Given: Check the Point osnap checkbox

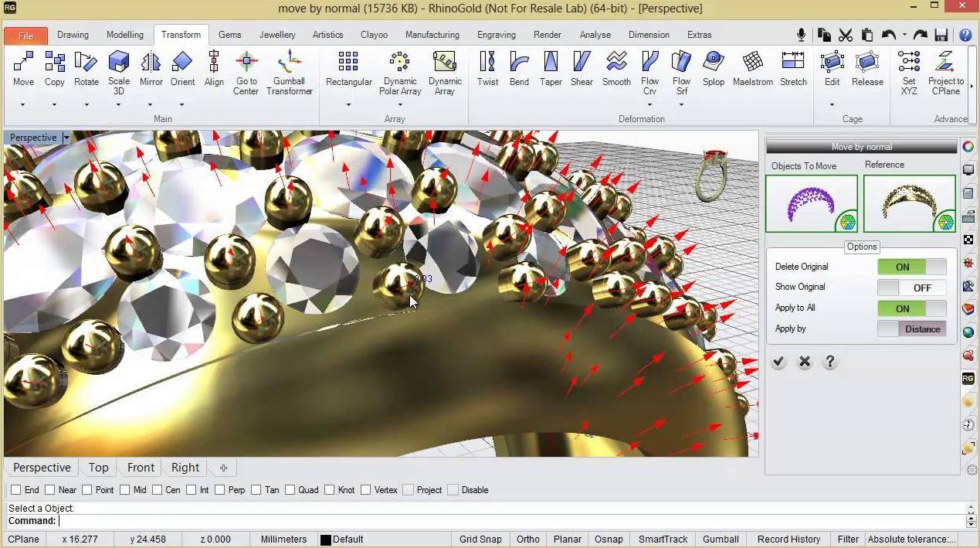Looking at the screenshot, I should coord(87,490).
